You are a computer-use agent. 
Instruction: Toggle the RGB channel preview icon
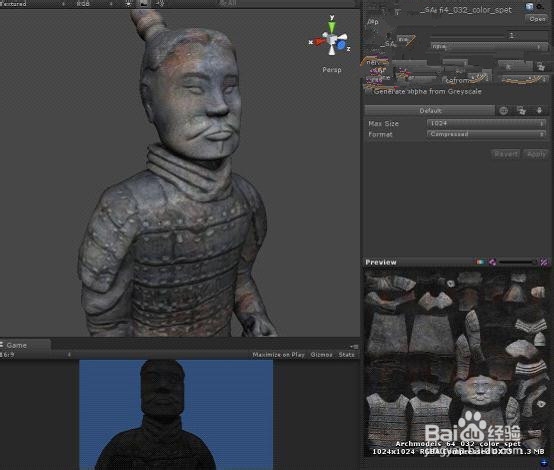tap(480, 262)
